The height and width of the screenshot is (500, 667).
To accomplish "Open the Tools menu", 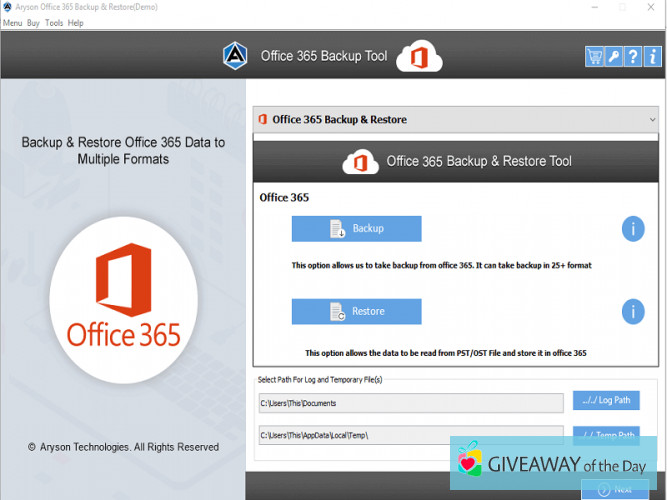I will click(x=54, y=22).
